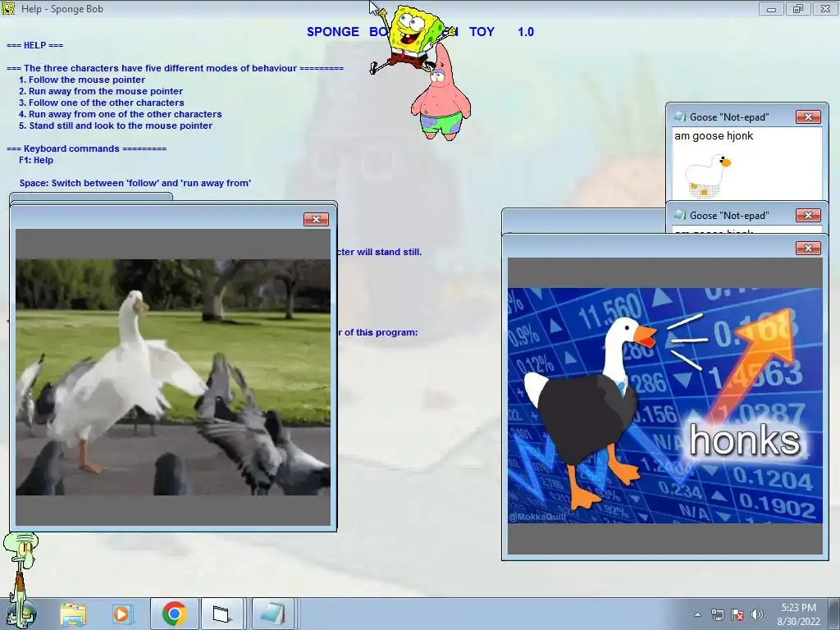Screen dimensions: 840x630
Task: Click the "am goose hjonk" text in Not-epad
Action: (x=714, y=136)
